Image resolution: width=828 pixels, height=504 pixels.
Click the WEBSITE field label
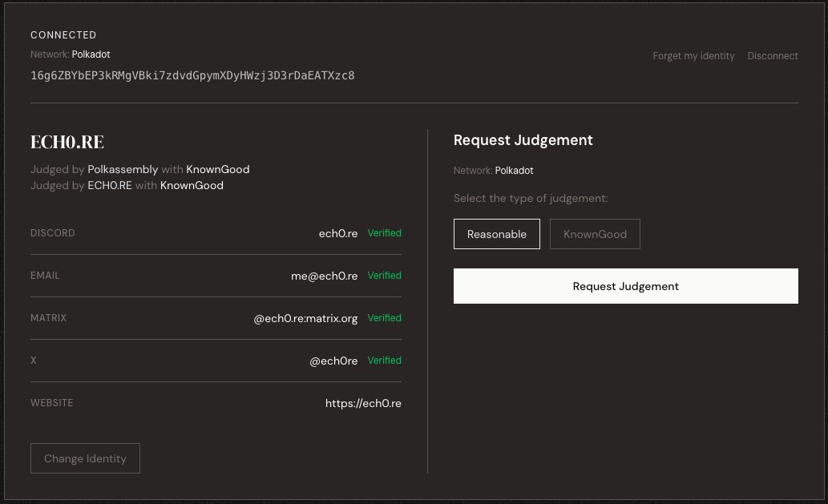[x=52, y=403]
